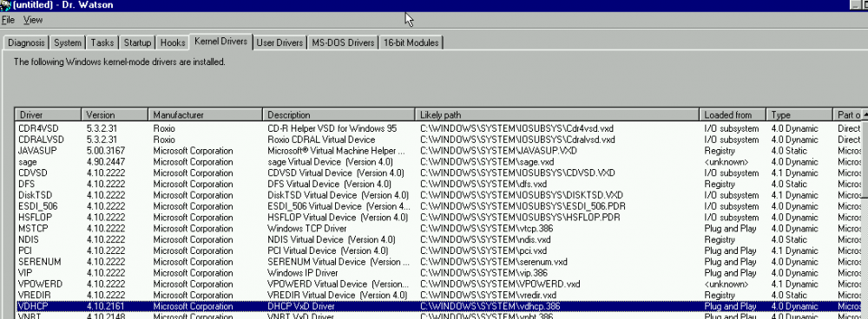Image resolution: width=868 pixels, height=319 pixels.
Task: Click version 5.00.3167 in the JAVASUP row
Action: (106, 150)
